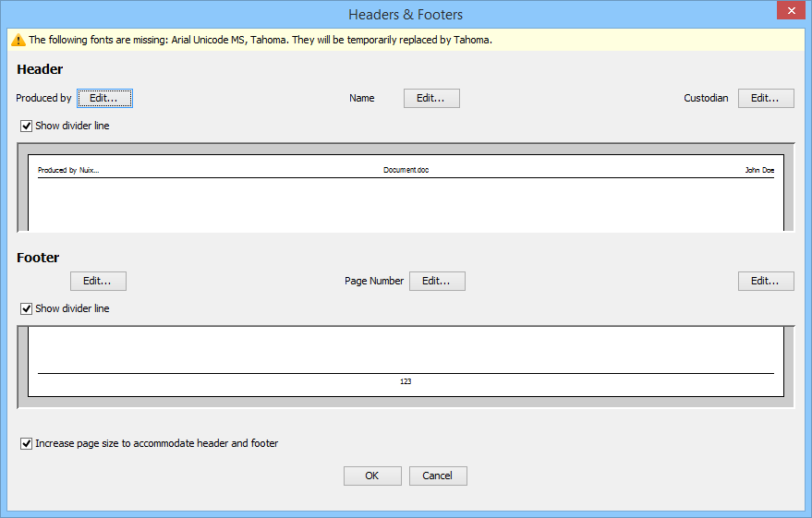Uncheck Show divider line under Header
This screenshot has width=812, height=518.
pos(27,126)
